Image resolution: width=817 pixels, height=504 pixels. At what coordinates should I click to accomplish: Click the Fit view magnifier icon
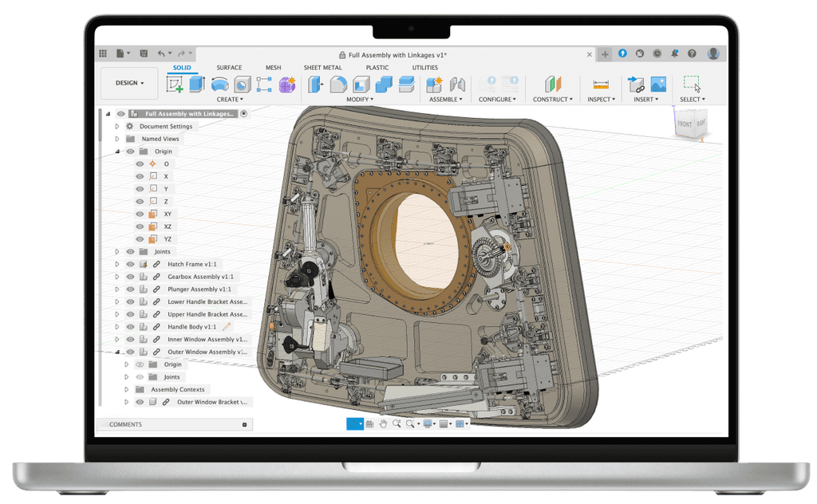411,423
